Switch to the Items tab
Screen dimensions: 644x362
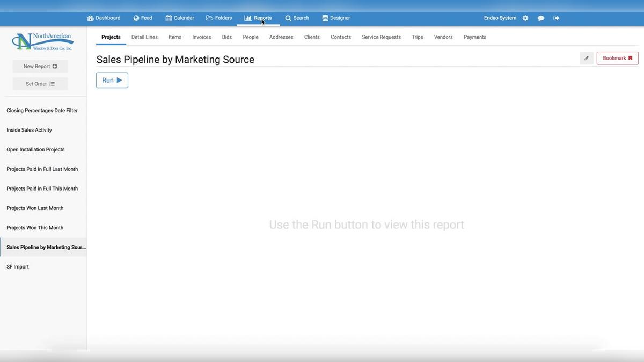tap(175, 37)
